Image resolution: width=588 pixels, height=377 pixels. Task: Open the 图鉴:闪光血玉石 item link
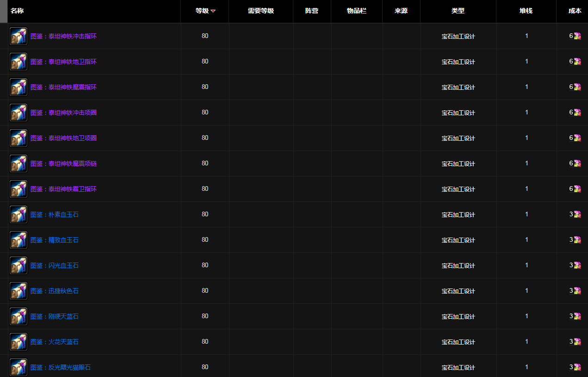coord(55,265)
